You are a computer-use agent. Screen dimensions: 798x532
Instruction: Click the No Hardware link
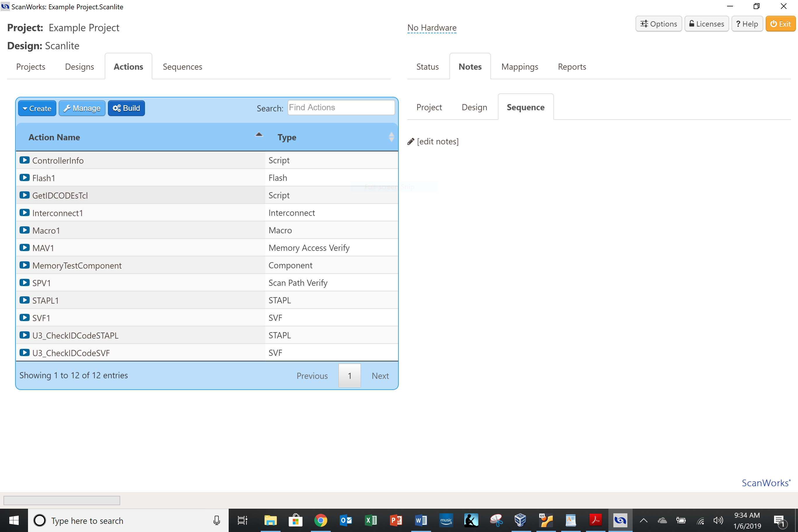(x=432, y=27)
